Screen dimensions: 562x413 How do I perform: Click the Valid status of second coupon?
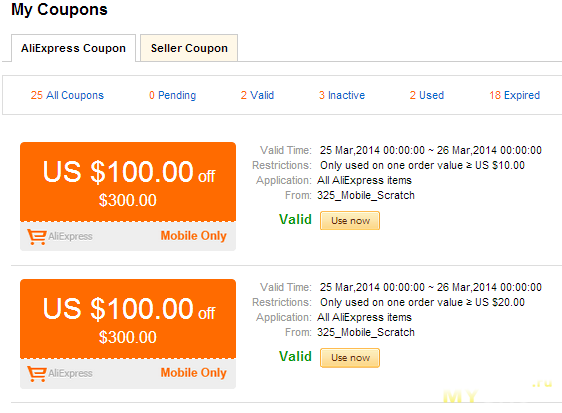pos(295,356)
